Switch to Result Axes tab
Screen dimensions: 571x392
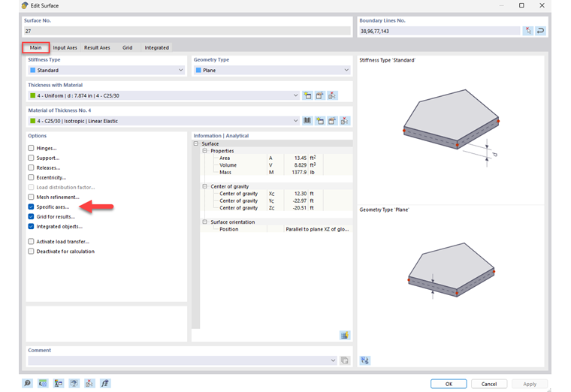pos(97,47)
